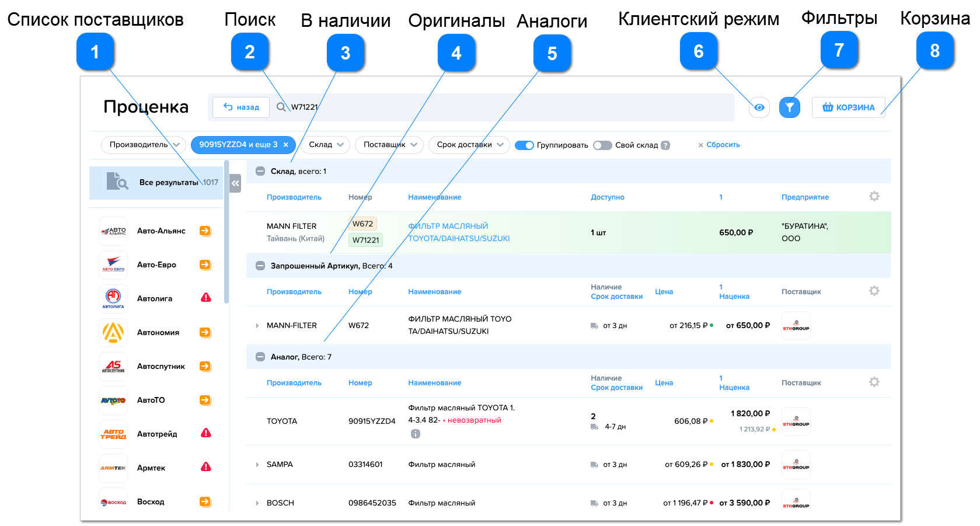
Task: Toggle the Группировать switch
Action: [x=524, y=145]
